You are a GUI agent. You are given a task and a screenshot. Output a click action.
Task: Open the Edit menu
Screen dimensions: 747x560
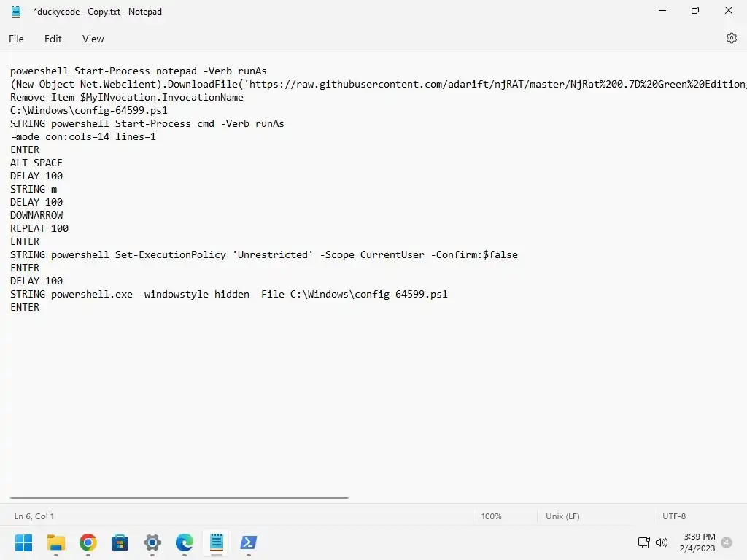(x=53, y=39)
